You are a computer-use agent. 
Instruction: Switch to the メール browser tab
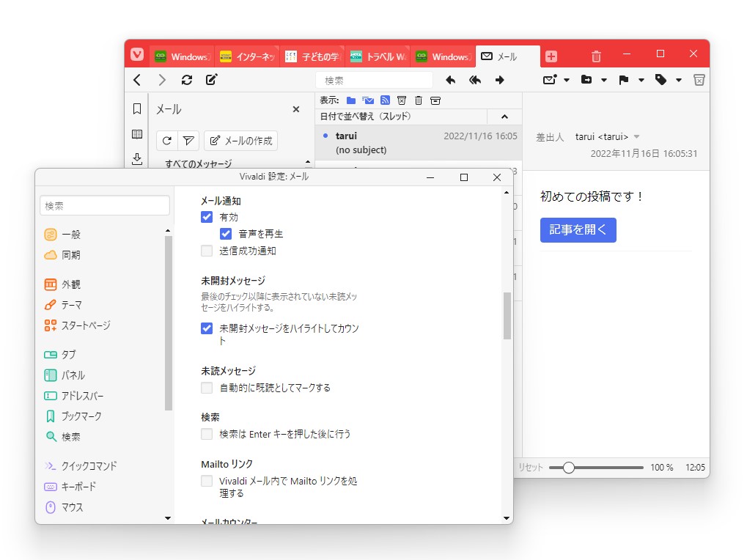click(x=507, y=56)
